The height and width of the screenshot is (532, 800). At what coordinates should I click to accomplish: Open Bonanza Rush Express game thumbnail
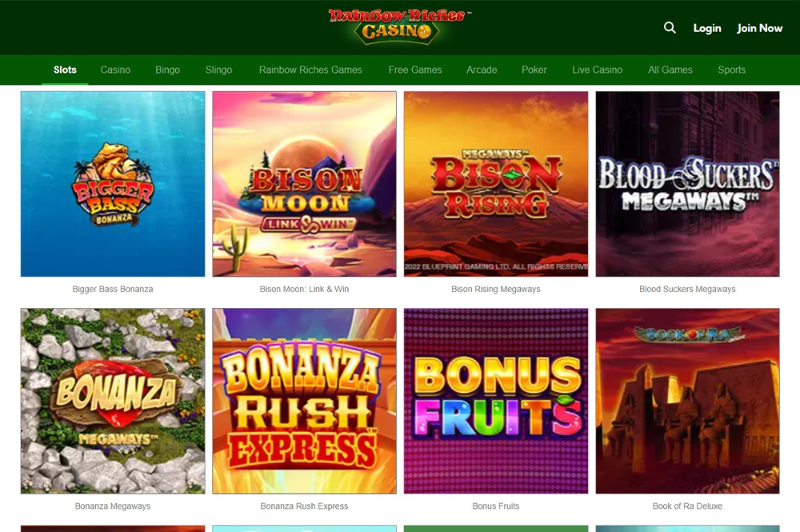click(x=304, y=401)
